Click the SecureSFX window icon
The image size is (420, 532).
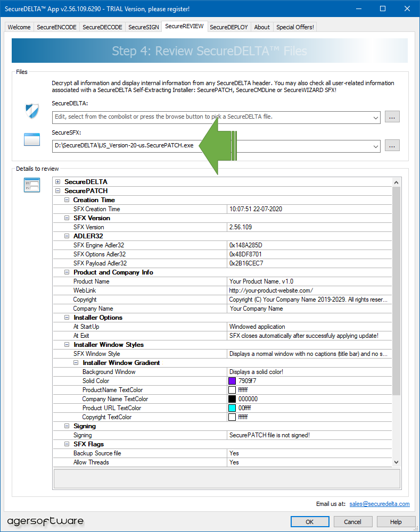pos(32,139)
